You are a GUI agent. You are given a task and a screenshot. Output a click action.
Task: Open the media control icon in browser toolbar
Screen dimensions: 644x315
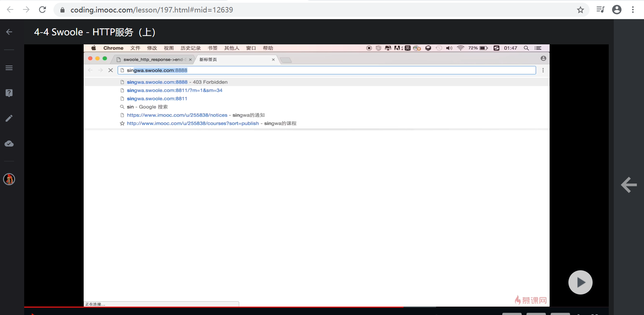[600, 10]
